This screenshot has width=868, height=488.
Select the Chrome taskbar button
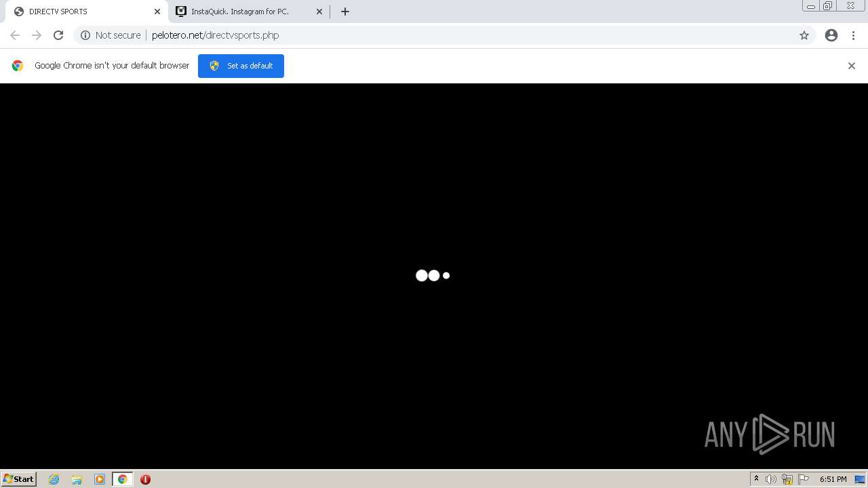(x=122, y=479)
